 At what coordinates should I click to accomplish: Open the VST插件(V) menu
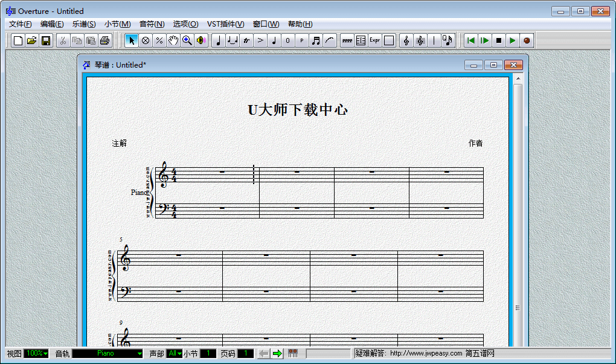tap(225, 24)
